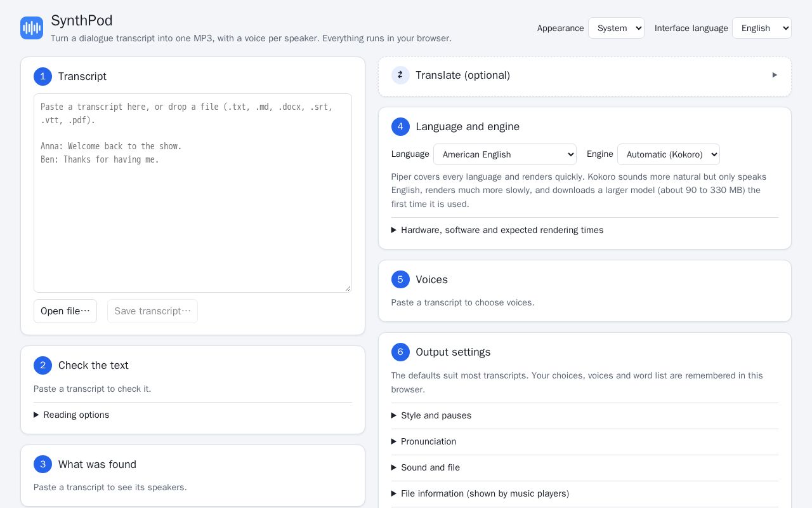Click the text Paste a transcript to see its speakers.

click(x=110, y=487)
